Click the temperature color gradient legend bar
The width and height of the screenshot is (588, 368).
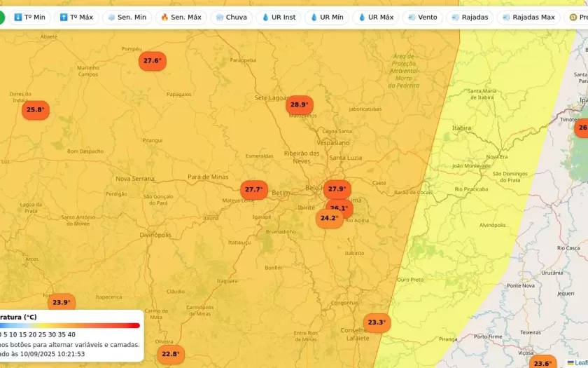click(70, 325)
